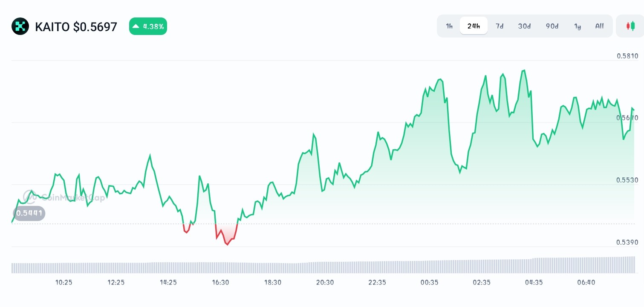Open the 90d chart view
This screenshot has height=307, width=644.
click(x=552, y=26)
